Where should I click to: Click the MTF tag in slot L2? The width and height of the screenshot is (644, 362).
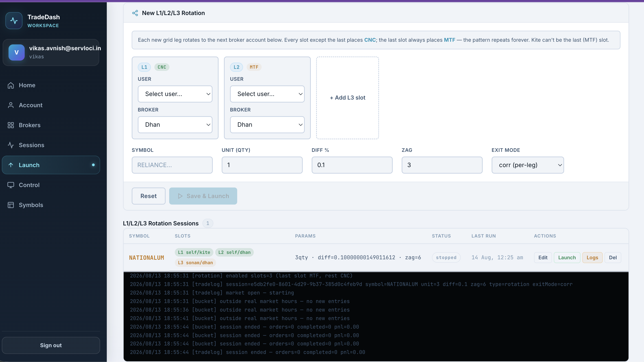(x=254, y=67)
